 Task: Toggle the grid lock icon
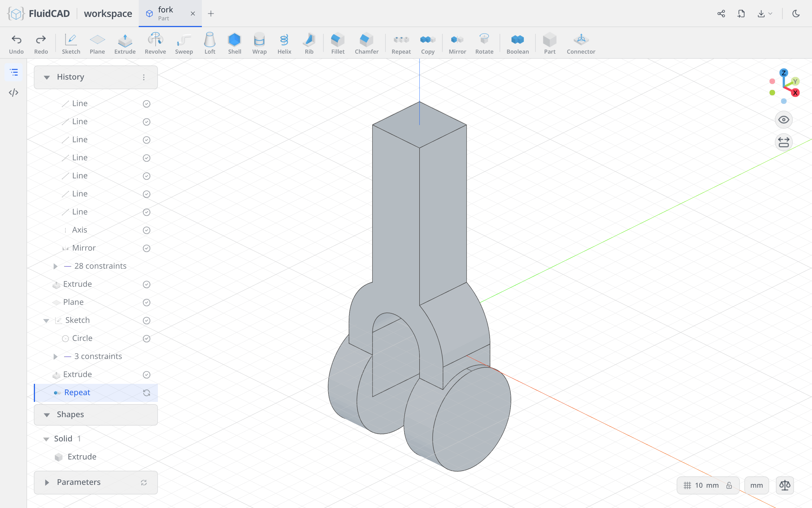click(729, 485)
